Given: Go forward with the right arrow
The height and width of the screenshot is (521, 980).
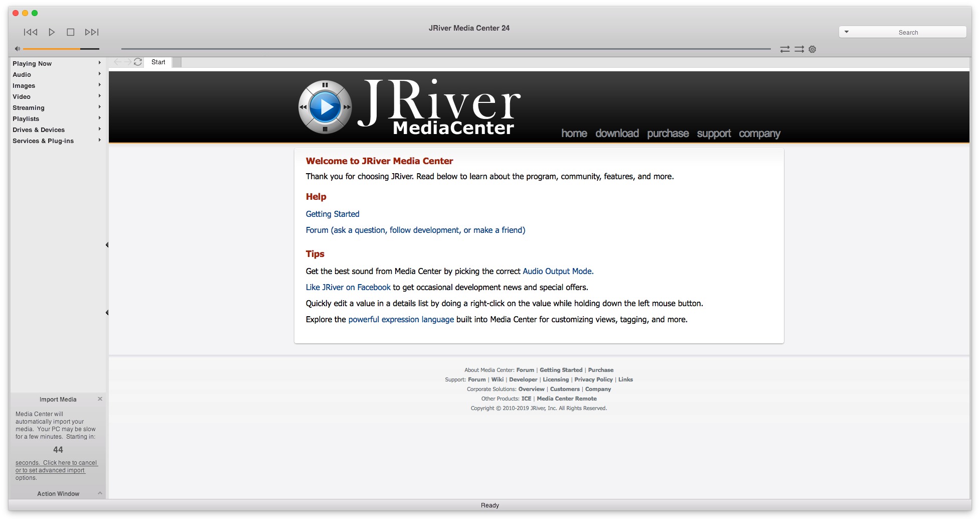Looking at the screenshot, I should click(x=127, y=62).
